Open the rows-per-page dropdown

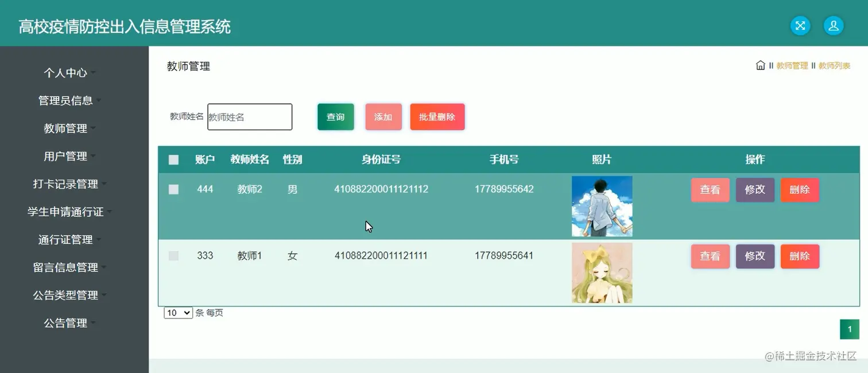coord(179,313)
